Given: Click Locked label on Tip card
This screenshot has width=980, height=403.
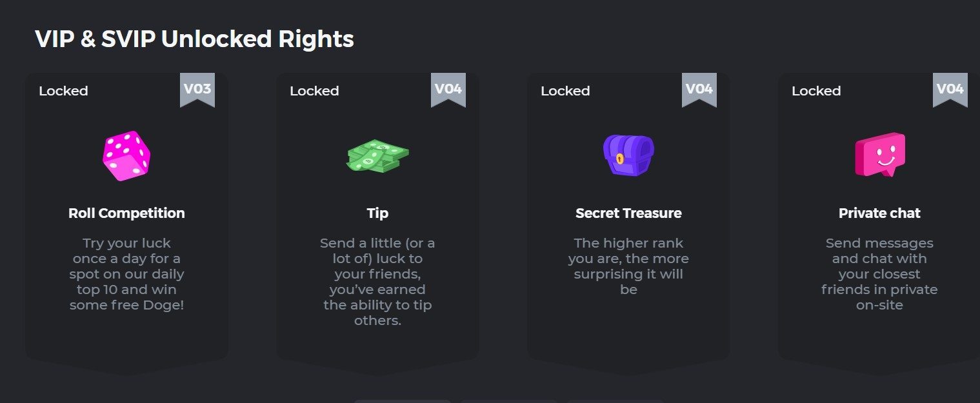Looking at the screenshot, I should (314, 91).
